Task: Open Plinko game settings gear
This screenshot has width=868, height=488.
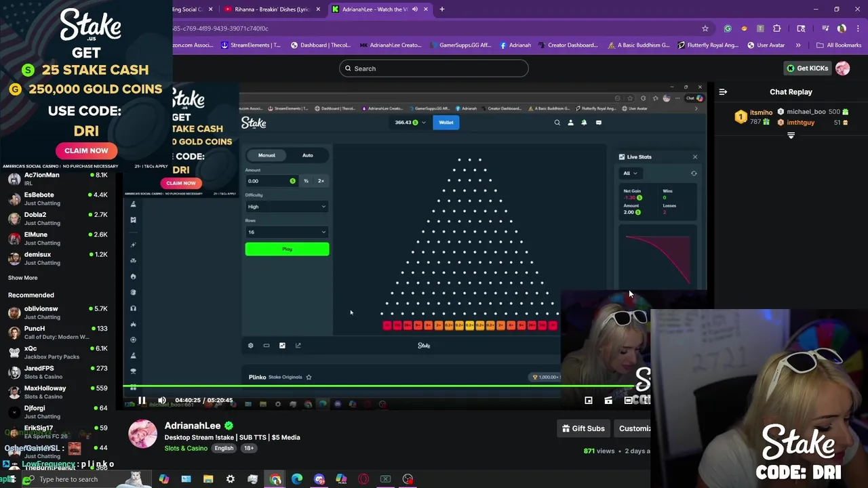Action: [x=250, y=346]
